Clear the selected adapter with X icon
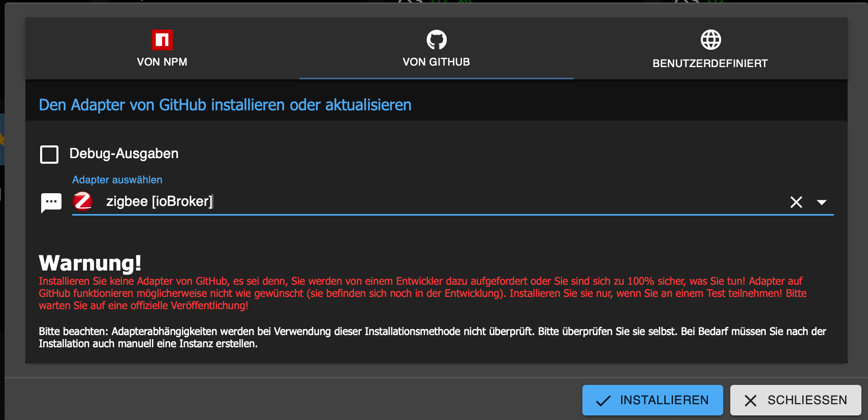 pos(796,202)
